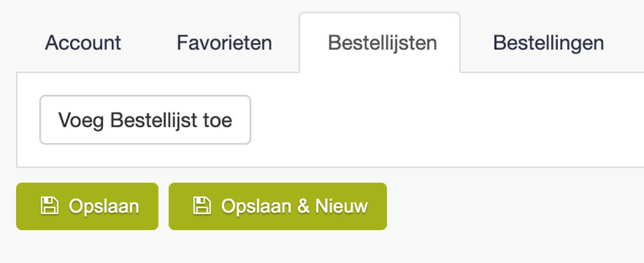Click the Opslaan label to save changes

tap(104, 207)
